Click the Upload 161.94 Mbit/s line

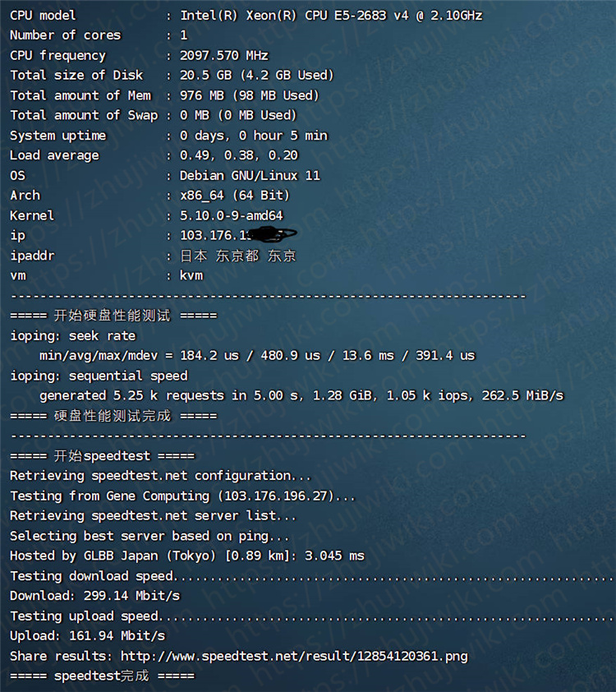(87, 635)
